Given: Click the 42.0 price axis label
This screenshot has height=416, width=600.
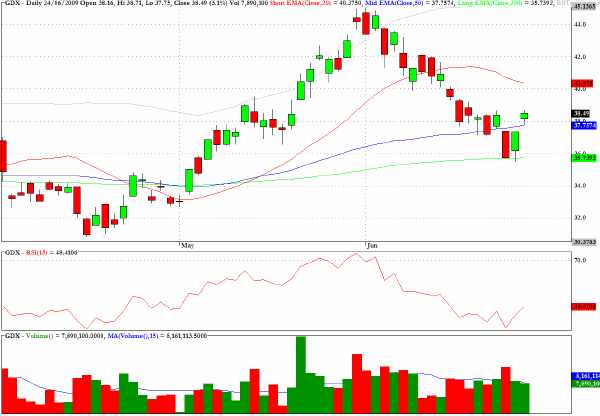Looking at the screenshot, I should point(580,57).
